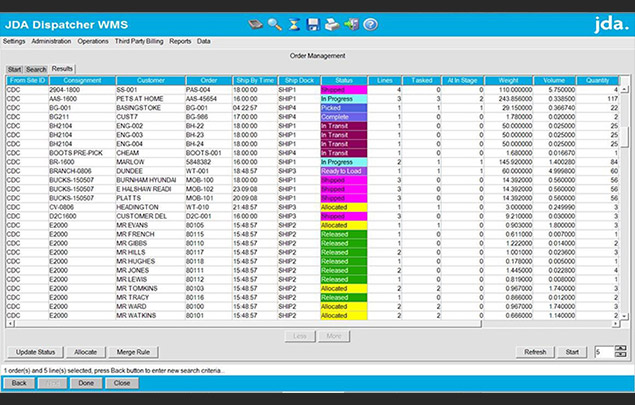Click the Back button
Viewport: 635px width, 405px height.
pyautogui.click(x=19, y=383)
